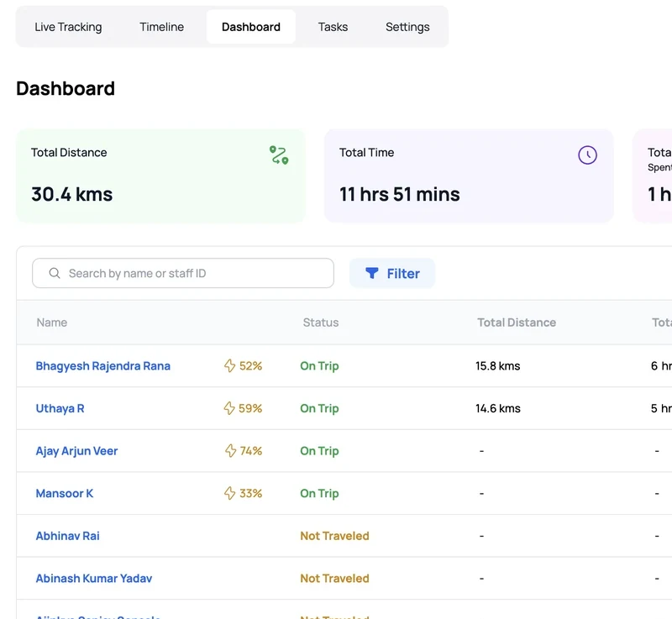The width and height of the screenshot is (672, 619).
Task: Open the Settings tab
Action: pos(407,27)
